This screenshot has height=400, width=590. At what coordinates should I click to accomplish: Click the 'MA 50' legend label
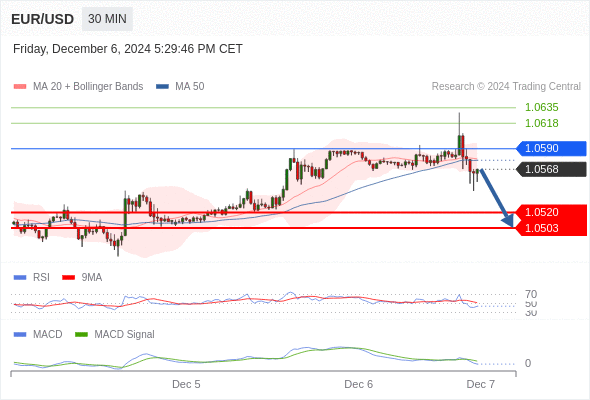pos(190,87)
